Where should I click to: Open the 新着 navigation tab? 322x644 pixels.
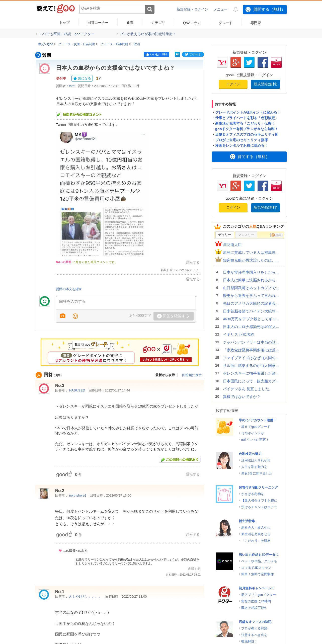click(x=130, y=23)
